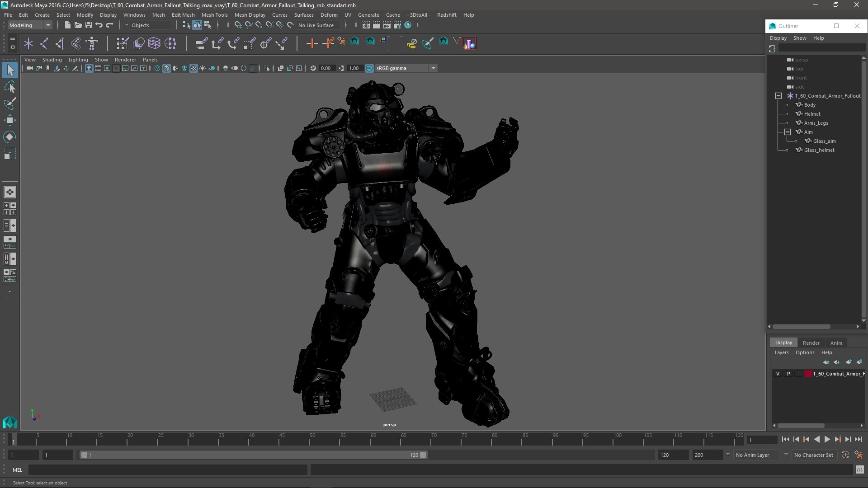Screen dimensions: 868x488
Task: Step forward one frame button
Action: coord(848,439)
